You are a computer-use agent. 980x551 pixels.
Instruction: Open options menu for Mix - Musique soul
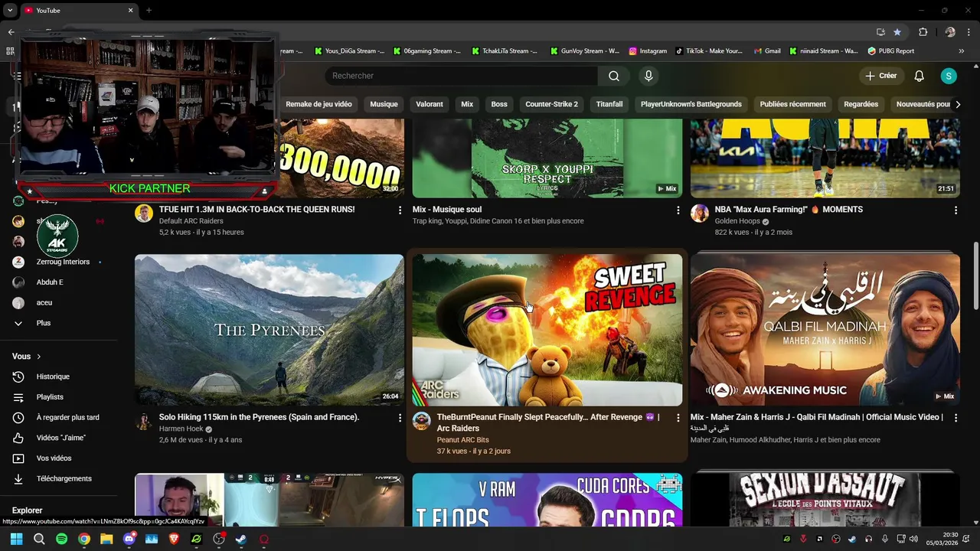pyautogui.click(x=678, y=210)
